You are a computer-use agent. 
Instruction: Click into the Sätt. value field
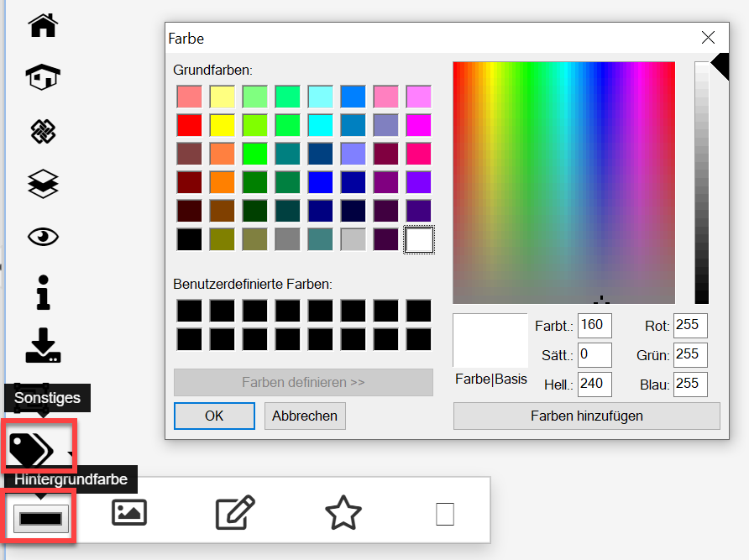pyautogui.click(x=594, y=354)
